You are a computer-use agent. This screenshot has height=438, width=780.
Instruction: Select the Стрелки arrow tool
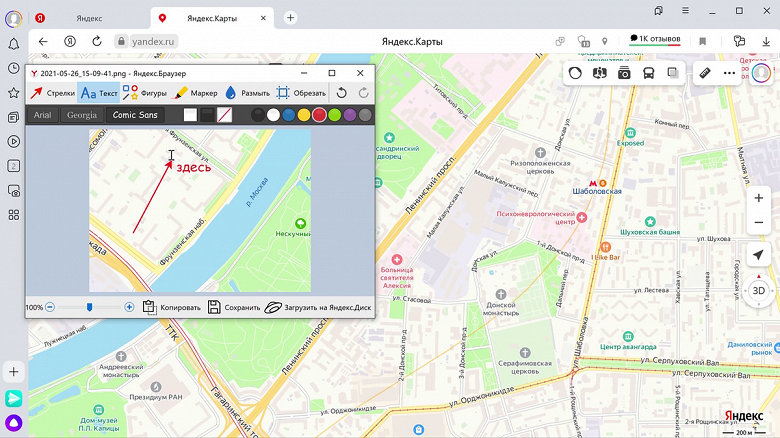[x=52, y=93]
